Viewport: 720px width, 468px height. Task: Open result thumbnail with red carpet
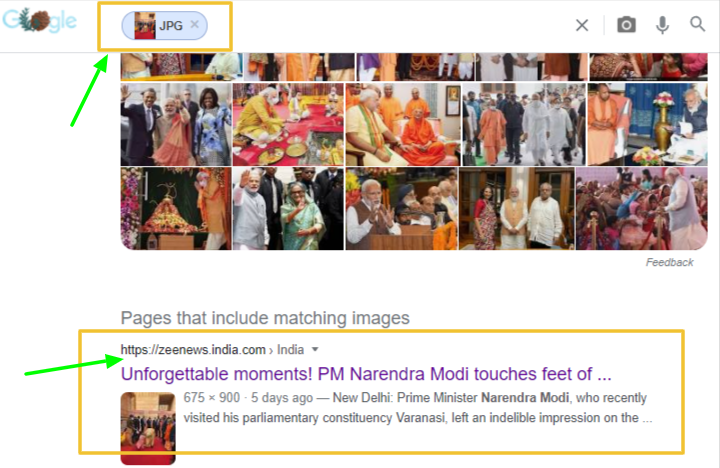click(148, 429)
